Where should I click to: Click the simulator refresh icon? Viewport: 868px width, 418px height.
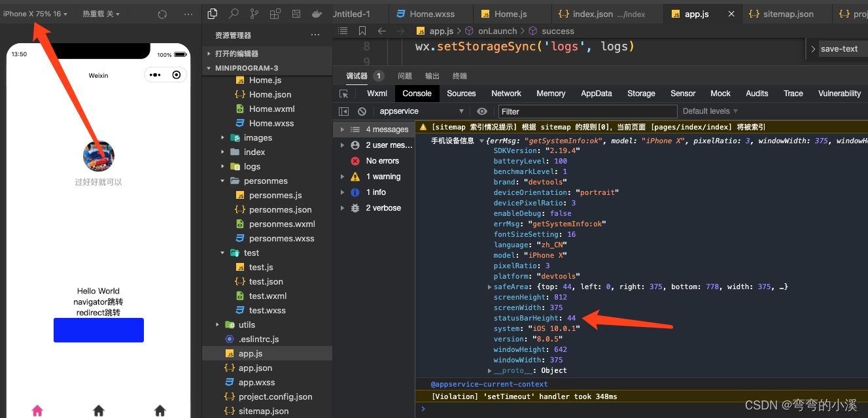point(162,14)
